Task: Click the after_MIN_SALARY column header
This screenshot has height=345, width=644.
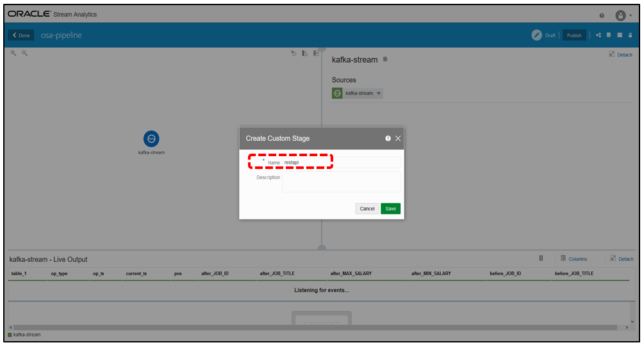Action: pyautogui.click(x=431, y=273)
